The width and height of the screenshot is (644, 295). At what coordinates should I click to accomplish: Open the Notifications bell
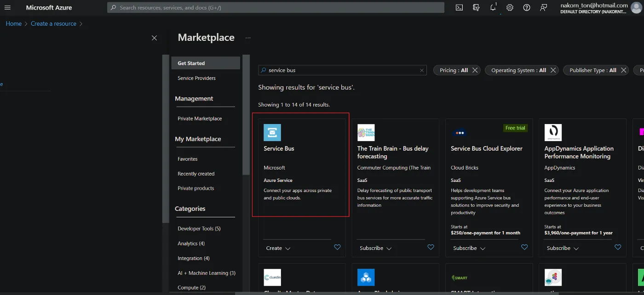click(493, 7)
